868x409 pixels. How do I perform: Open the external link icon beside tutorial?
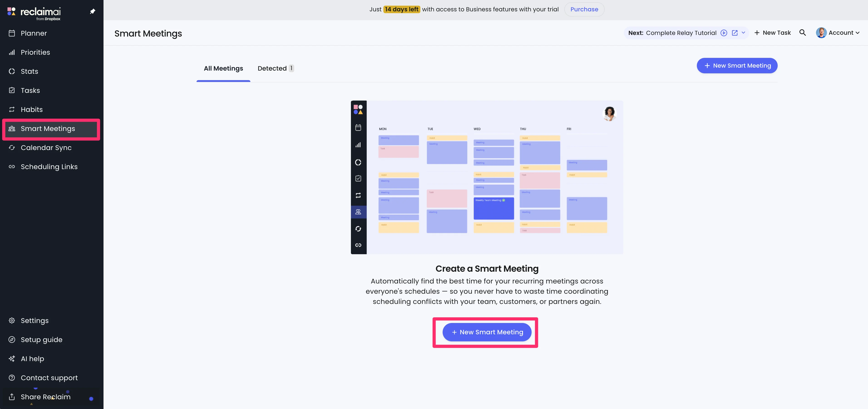[735, 33]
